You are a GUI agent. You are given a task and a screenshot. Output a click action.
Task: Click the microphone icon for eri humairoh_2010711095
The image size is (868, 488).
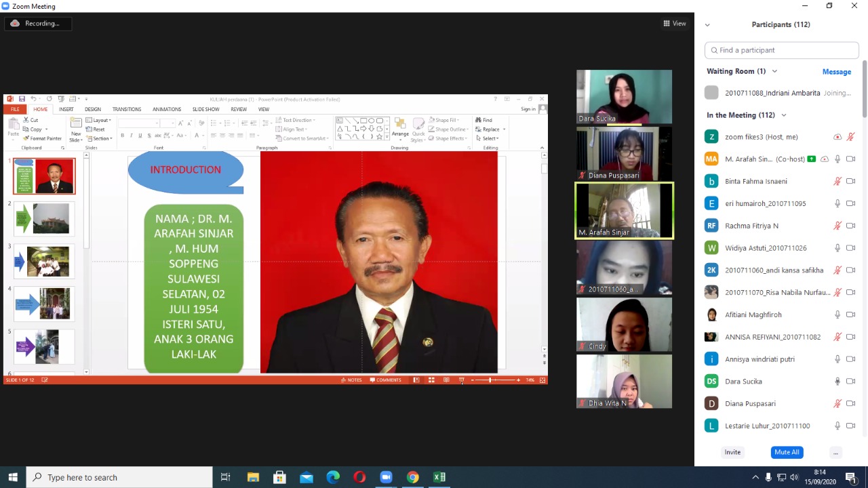coord(837,203)
